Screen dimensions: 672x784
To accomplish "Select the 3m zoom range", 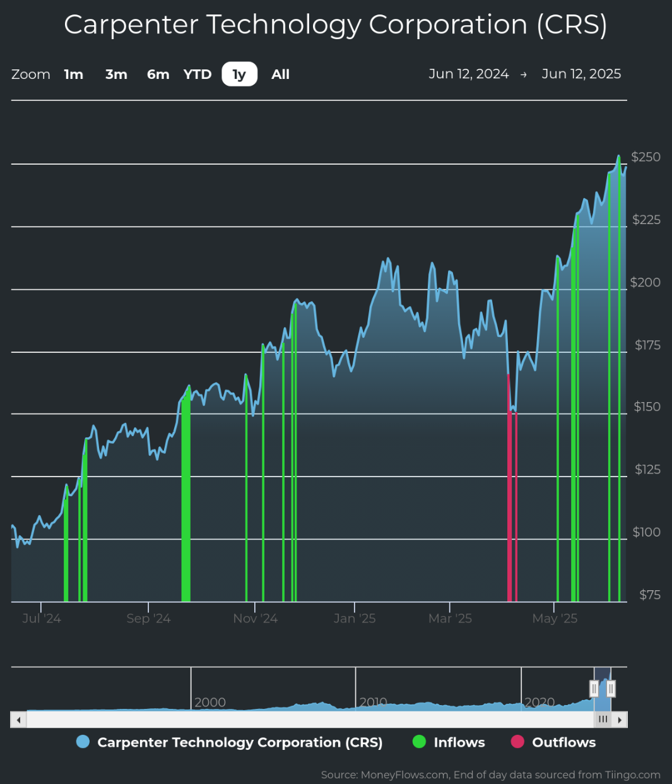I will point(116,74).
